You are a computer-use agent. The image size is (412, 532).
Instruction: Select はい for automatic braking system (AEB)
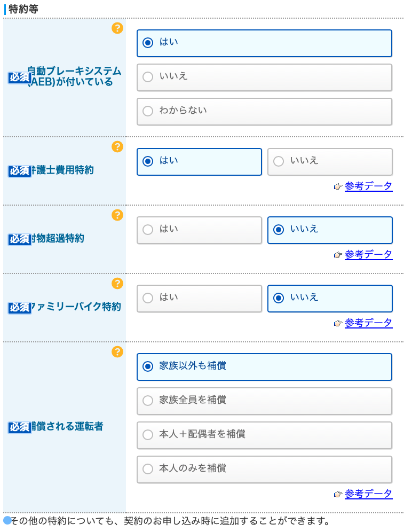[265, 43]
